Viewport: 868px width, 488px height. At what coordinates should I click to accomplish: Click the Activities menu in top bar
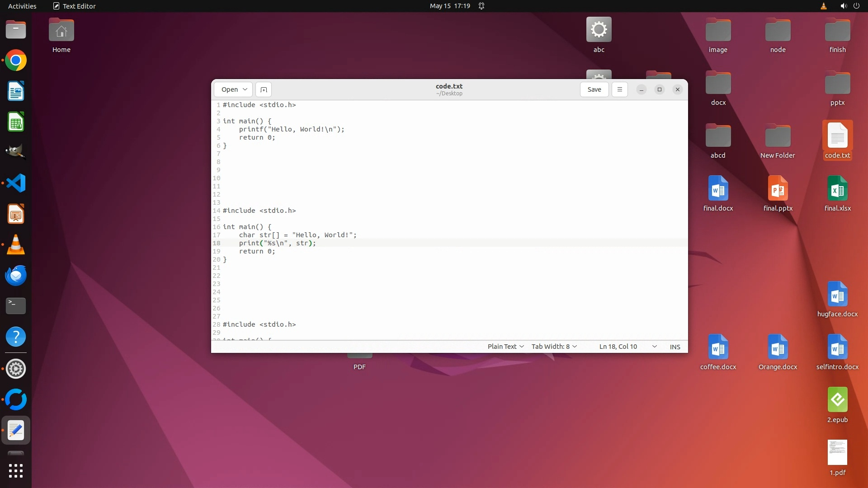[x=22, y=6]
